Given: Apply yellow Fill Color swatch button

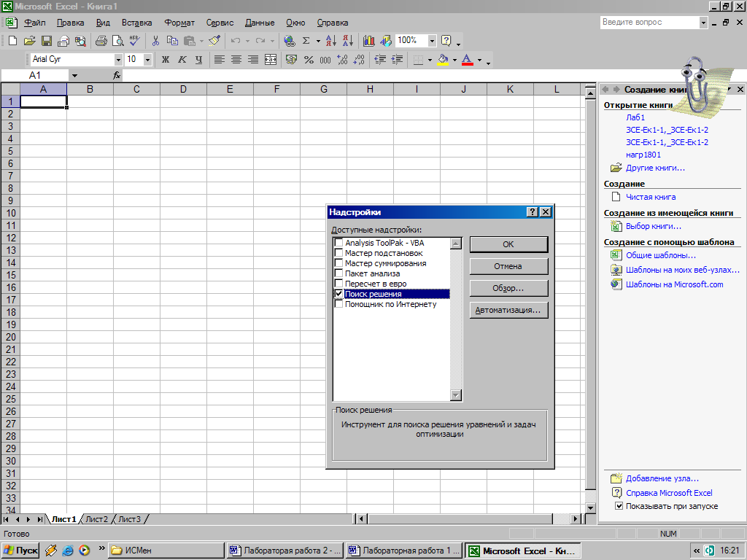Looking at the screenshot, I should pyautogui.click(x=443, y=60).
